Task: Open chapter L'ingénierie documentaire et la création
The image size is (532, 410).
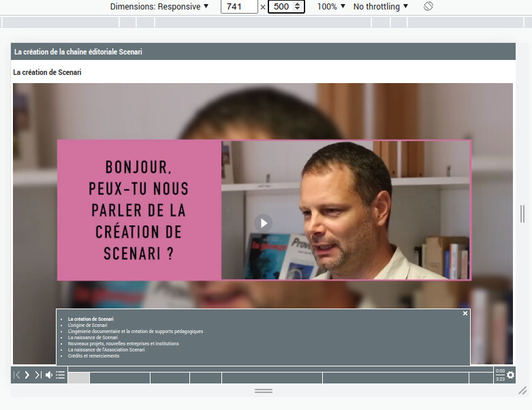Action: 136,331
